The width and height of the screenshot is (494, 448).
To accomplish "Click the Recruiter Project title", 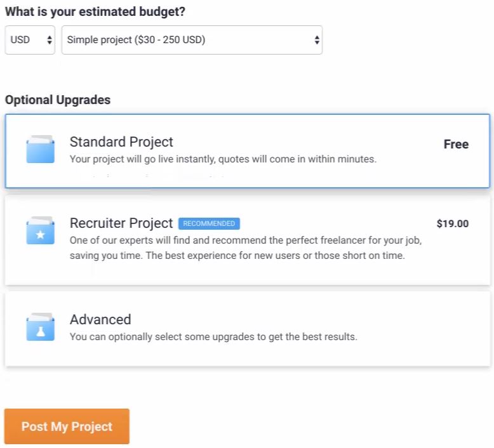I will [121, 223].
